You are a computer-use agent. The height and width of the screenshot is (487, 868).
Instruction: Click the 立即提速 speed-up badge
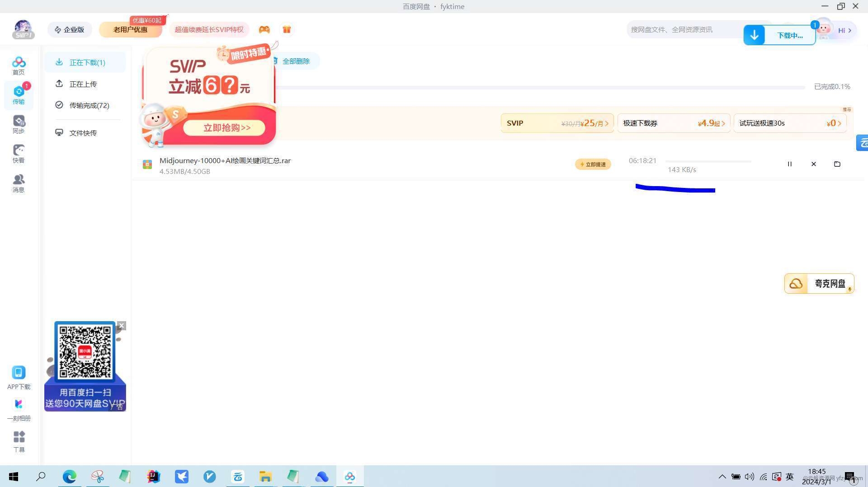pos(593,164)
